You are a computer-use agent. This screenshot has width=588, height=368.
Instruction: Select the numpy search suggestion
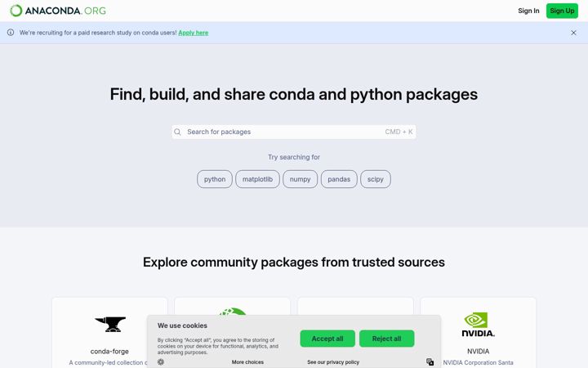pyautogui.click(x=300, y=179)
